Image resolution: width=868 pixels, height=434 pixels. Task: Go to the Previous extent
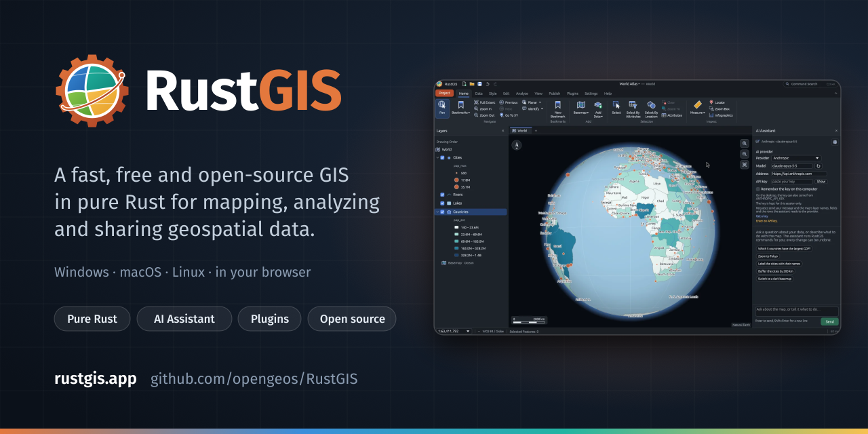[508, 102]
